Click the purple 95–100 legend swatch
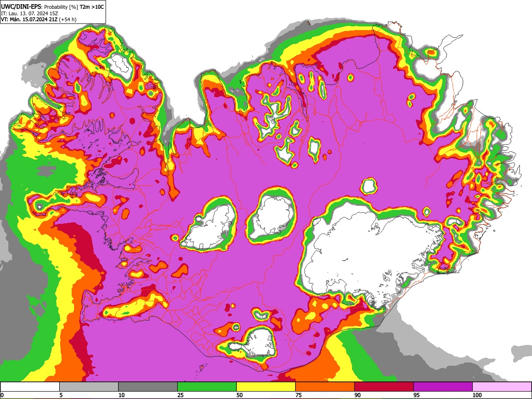The image size is (532, 399). 443,387
